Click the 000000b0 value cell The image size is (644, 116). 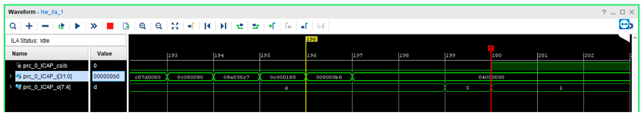pos(109,76)
